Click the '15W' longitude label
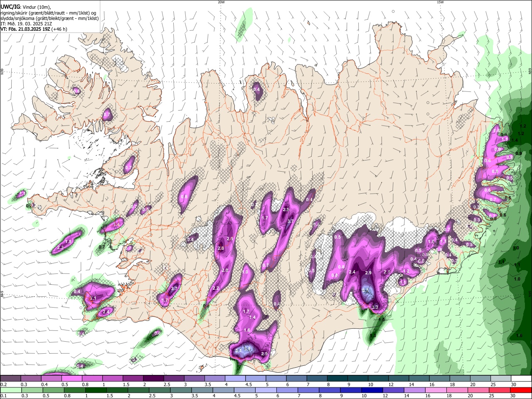The height and width of the screenshot is (399, 532). [x=440, y=2]
